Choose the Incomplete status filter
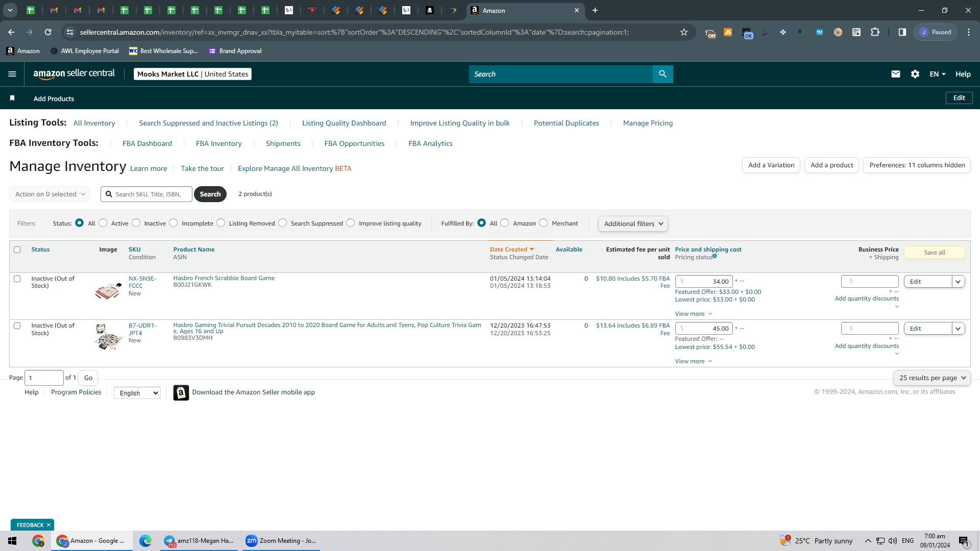The height and width of the screenshot is (551, 980). pyautogui.click(x=174, y=223)
